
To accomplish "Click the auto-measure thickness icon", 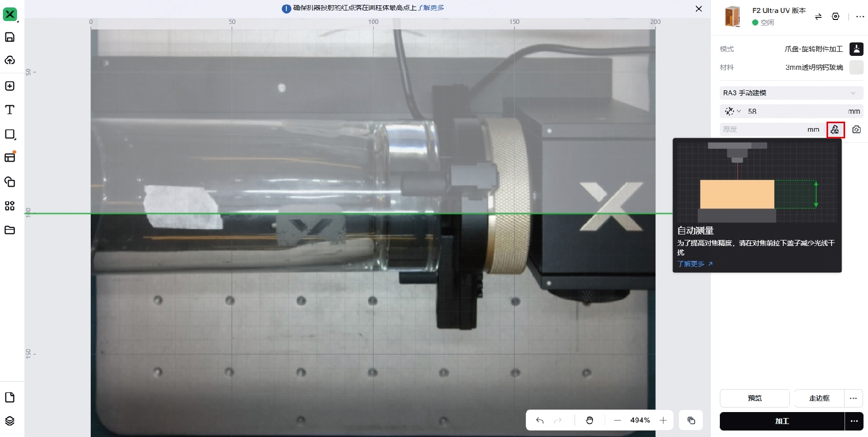I will coord(835,130).
